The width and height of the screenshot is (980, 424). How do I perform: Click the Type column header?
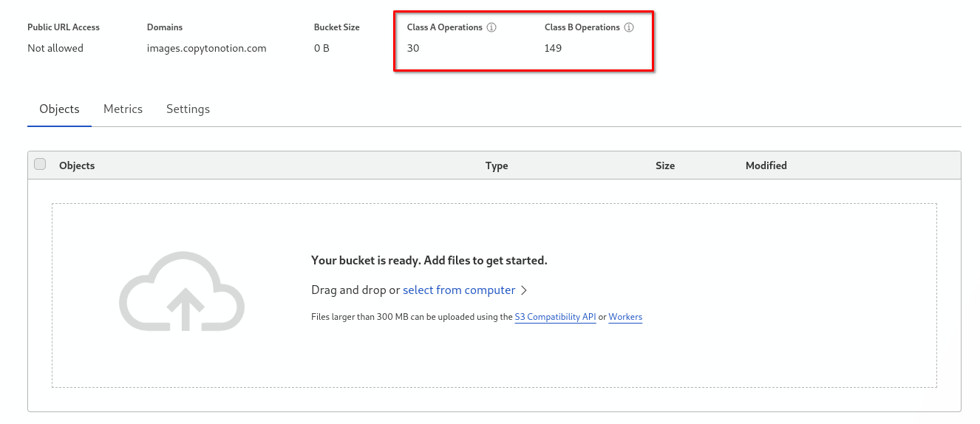click(497, 165)
